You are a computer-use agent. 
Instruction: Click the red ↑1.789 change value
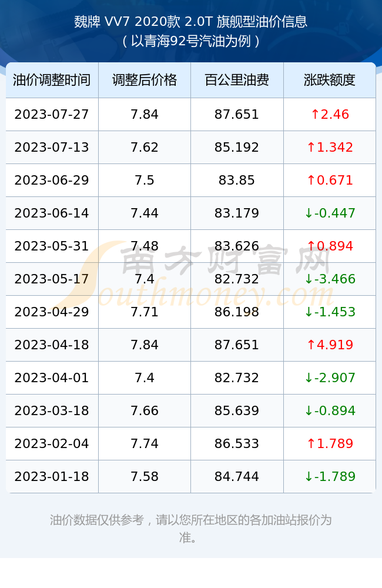tap(330, 443)
